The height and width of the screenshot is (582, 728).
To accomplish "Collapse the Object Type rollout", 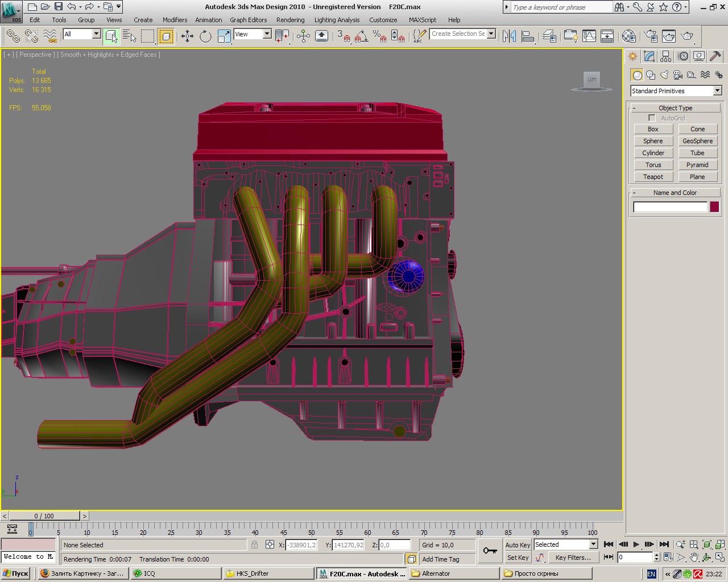I will (x=676, y=108).
